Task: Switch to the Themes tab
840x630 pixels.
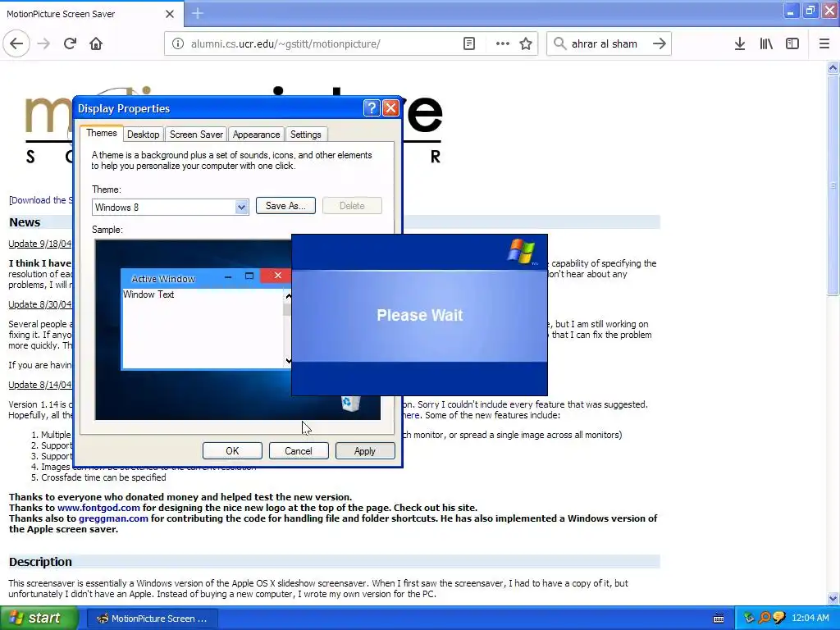Action: click(x=101, y=133)
